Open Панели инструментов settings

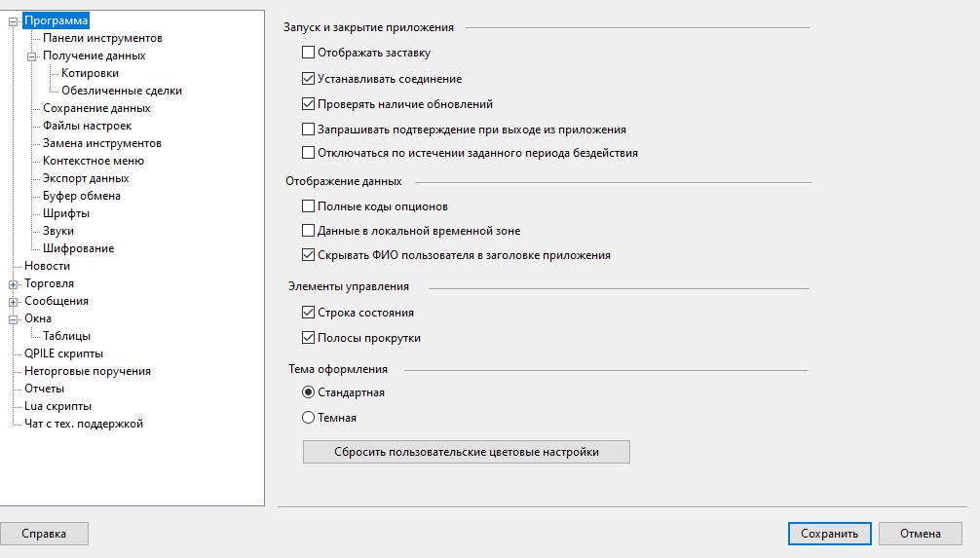[x=102, y=38]
